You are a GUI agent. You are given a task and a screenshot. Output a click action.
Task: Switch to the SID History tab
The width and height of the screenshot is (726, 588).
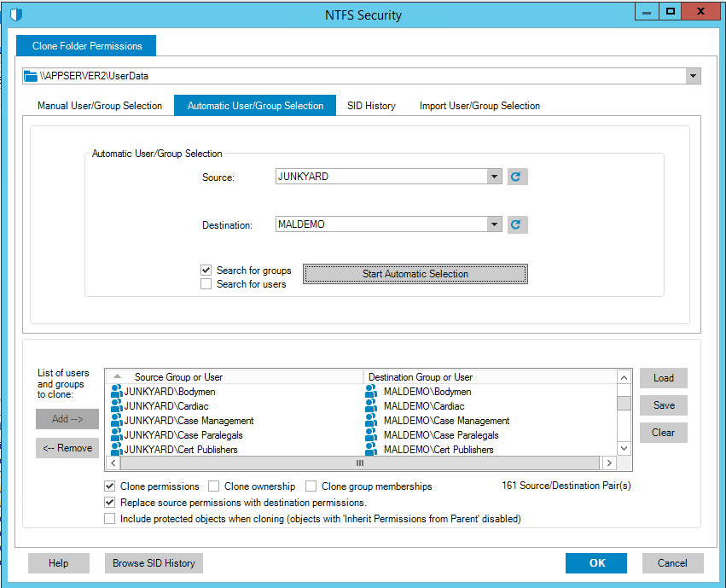[x=371, y=106]
